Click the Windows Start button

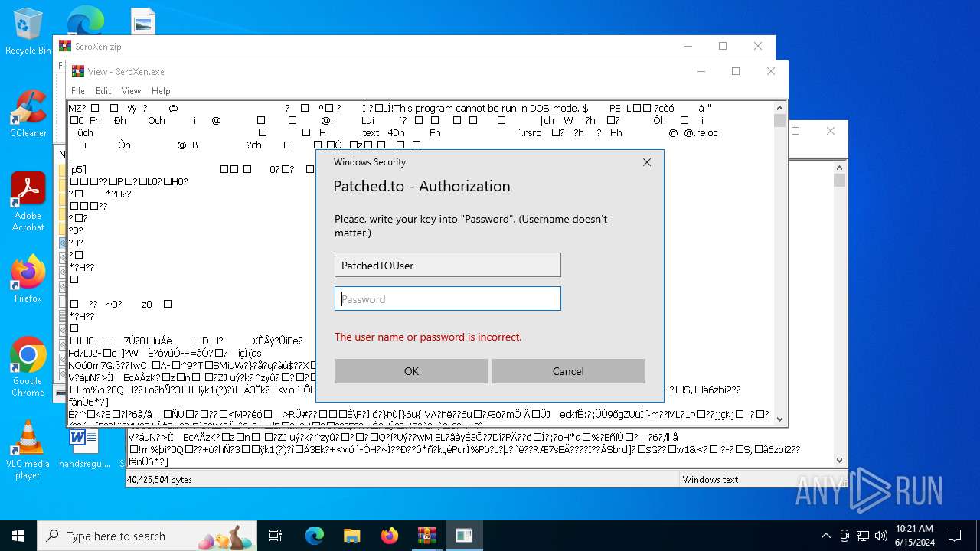[x=18, y=536]
